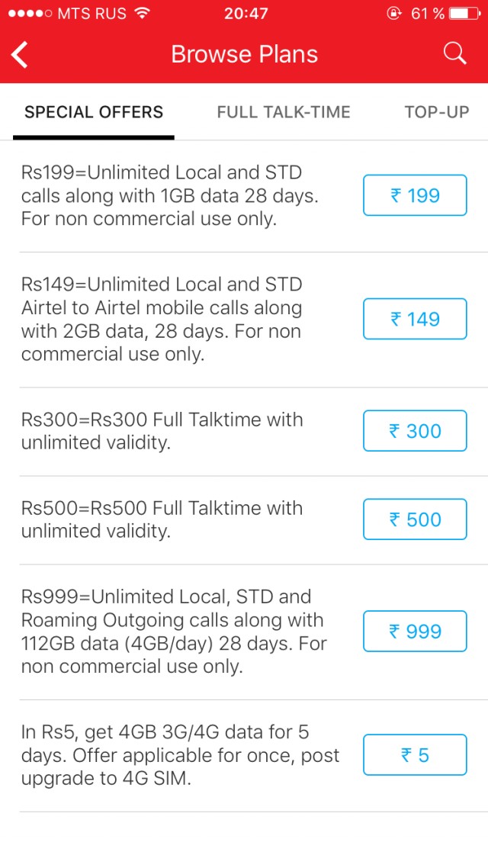Screen dimensions: 488x868
Task: Select the ₹ 300 full talktime button
Action: pyautogui.click(x=415, y=431)
